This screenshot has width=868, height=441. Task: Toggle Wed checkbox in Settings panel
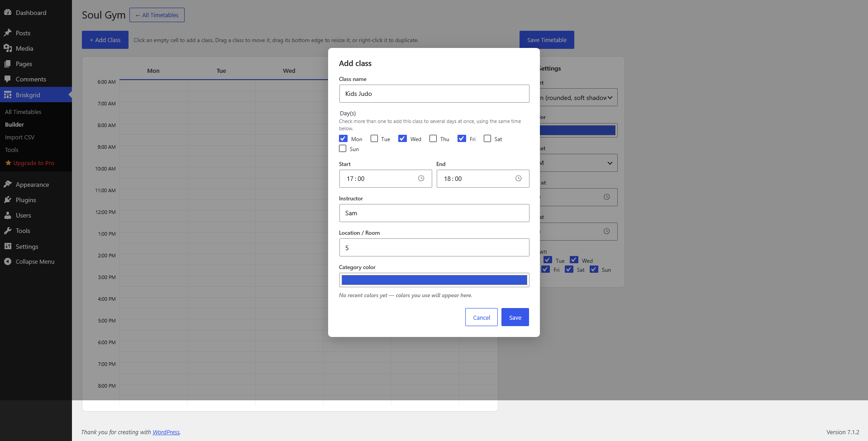[574, 260]
